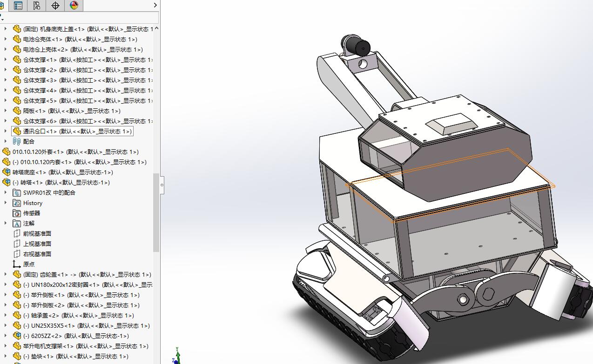Select UN180x200x12密封圈<1> part icon
The image size is (593, 364).
coord(17,285)
